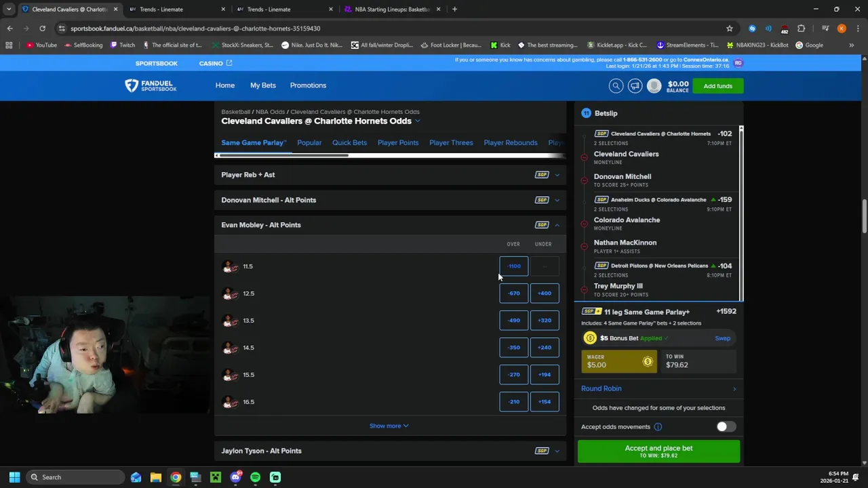Select Evan Mobley over 12.5 at -670
The height and width of the screenshot is (488, 868).
(513, 293)
